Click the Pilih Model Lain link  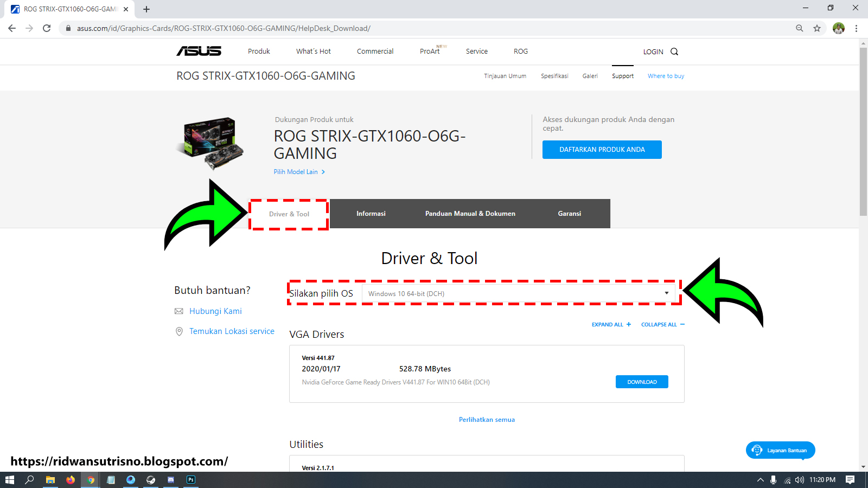(x=299, y=172)
